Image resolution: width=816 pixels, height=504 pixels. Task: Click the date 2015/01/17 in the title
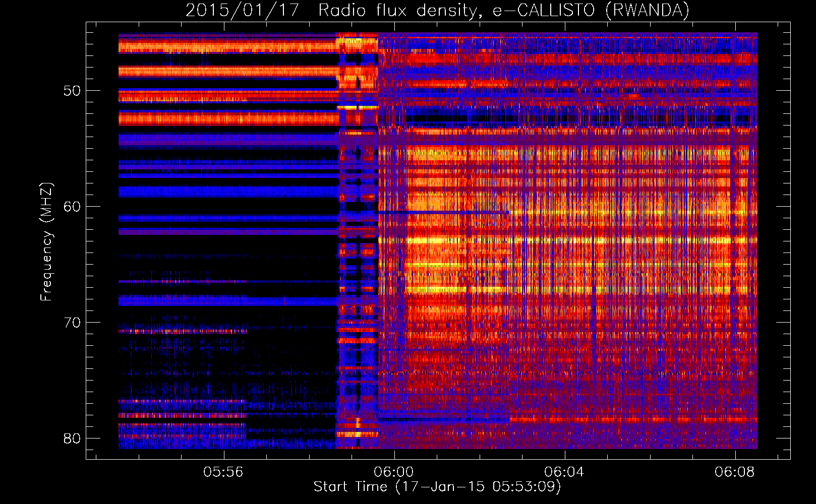(242, 10)
